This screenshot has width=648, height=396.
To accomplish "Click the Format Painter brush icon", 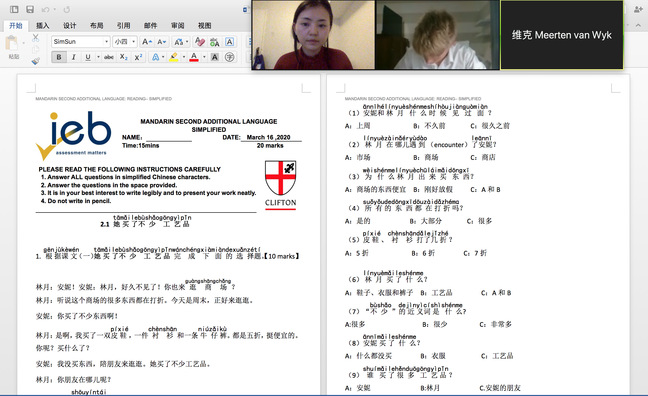I will [36, 61].
